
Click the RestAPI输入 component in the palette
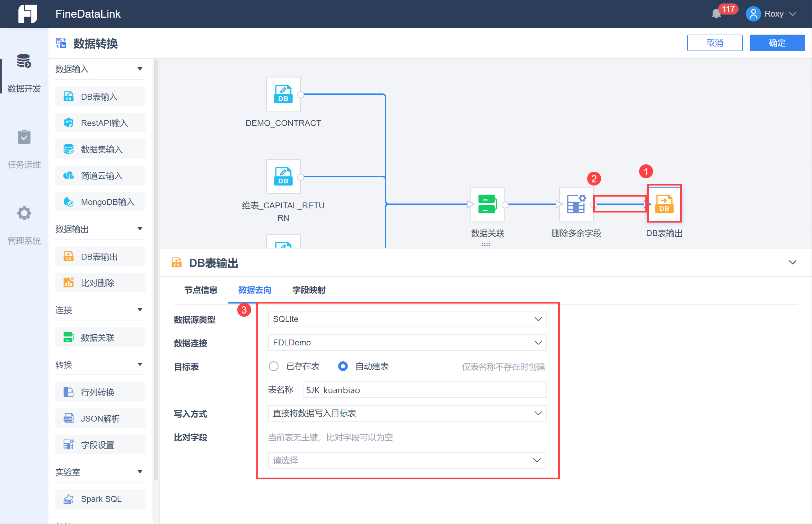pos(100,123)
